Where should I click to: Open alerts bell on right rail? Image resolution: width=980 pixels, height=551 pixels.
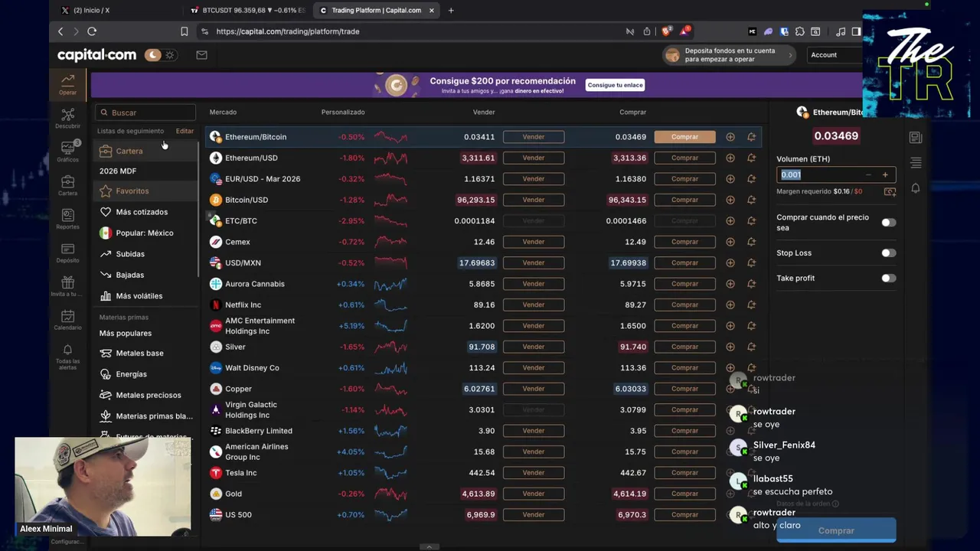pyautogui.click(x=916, y=188)
